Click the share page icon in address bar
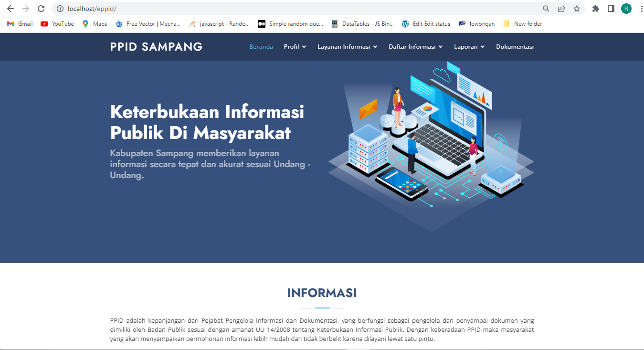Viewport: 644px width, 350px height. point(561,9)
